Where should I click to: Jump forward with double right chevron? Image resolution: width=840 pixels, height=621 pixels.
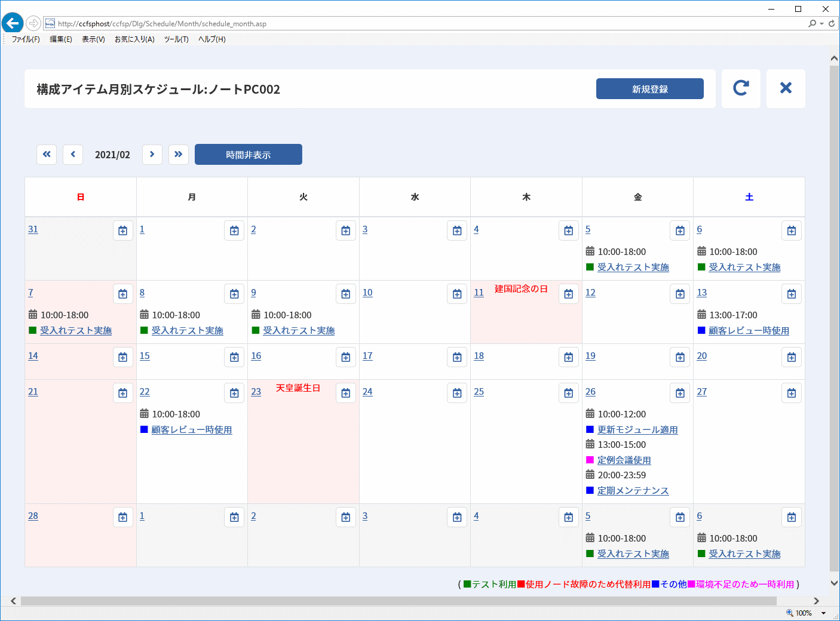[179, 154]
